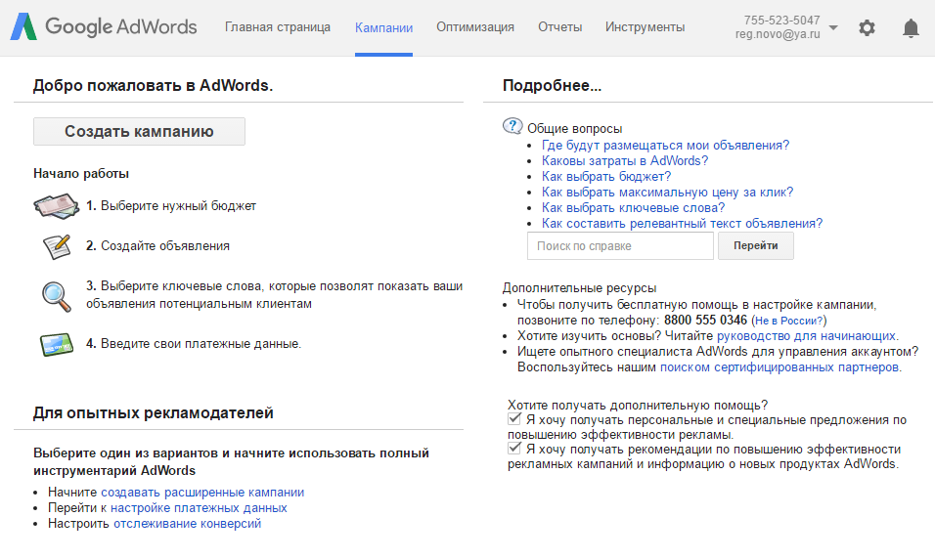This screenshot has width=935, height=560.
Task: Toggle recommendations and new products checkbox
Action: 514,448
